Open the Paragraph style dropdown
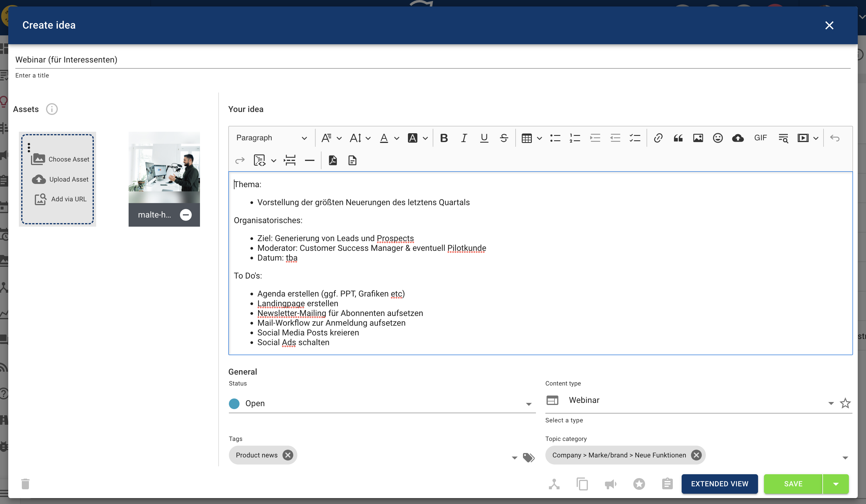 (271, 138)
